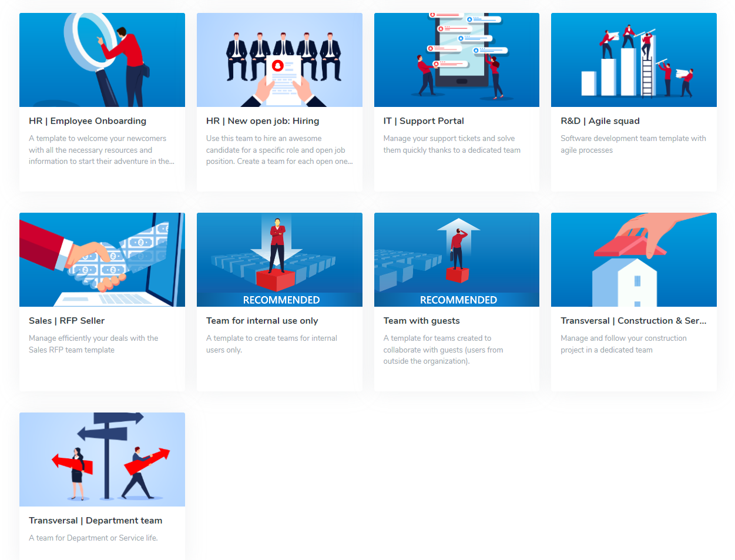Click the 'HR | New open job: Hiring' title
Viewport: 735px width, 560px height.
coord(263,121)
